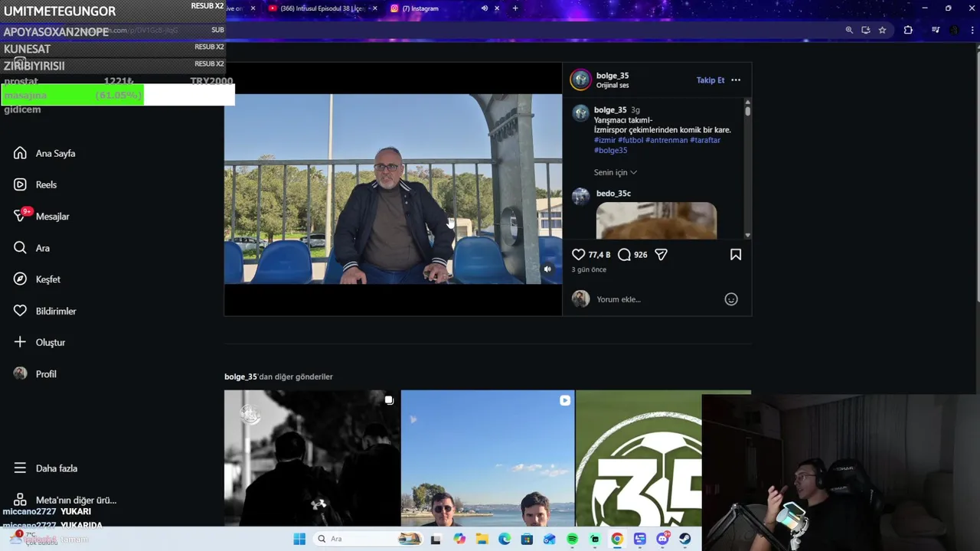Launch Copilot from the taskbar
The height and width of the screenshot is (551, 980).
pos(459,539)
